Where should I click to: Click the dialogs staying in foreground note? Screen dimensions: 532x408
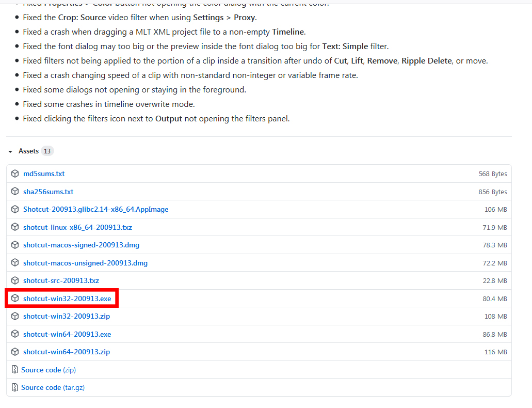pos(134,90)
